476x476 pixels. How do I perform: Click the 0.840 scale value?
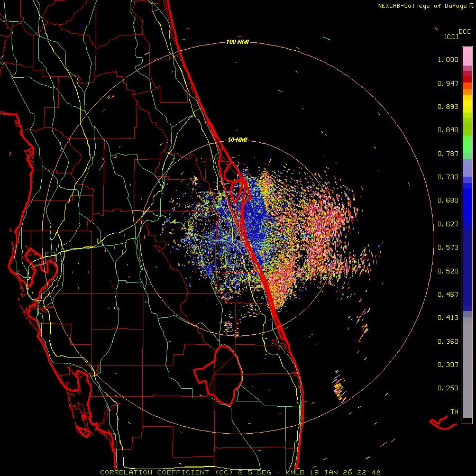click(448, 130)
